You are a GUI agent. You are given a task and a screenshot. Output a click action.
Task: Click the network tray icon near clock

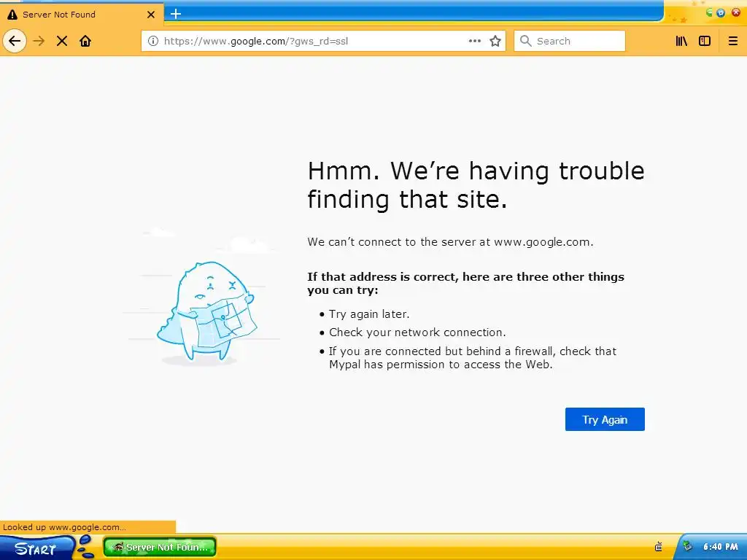pyautogui.click(x=687, y=547)
